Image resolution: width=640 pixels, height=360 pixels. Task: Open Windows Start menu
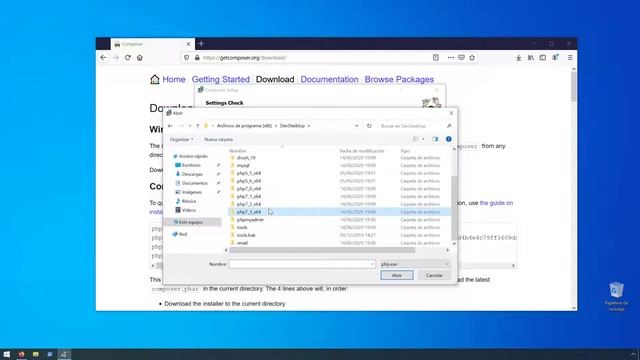7,354
